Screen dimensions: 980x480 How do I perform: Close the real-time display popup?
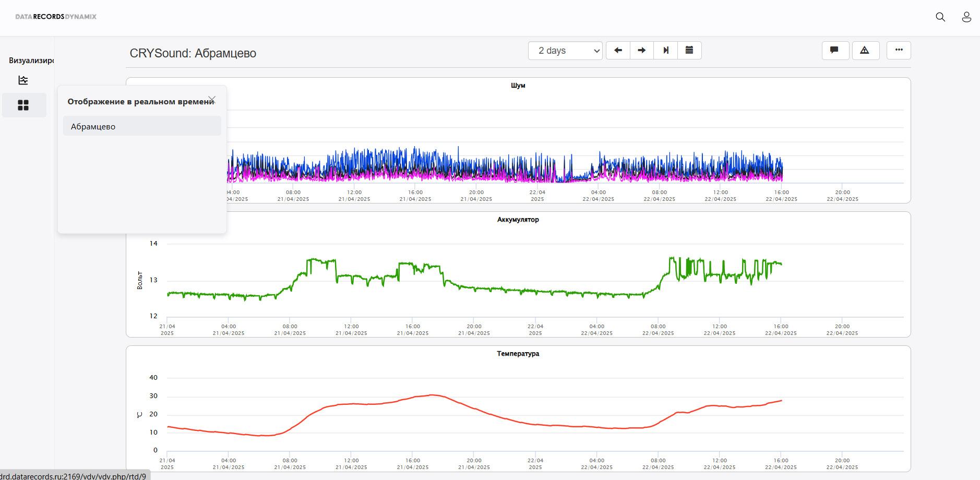coord(212,99)
